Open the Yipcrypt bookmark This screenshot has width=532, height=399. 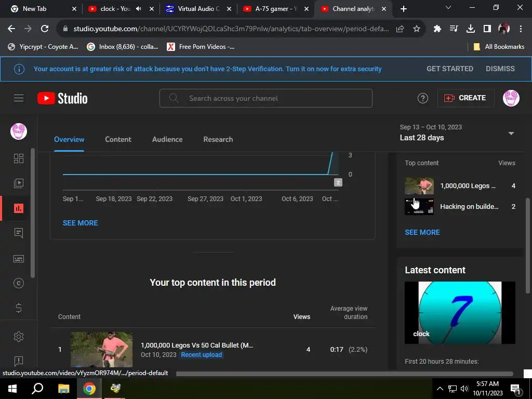point(43,47)
